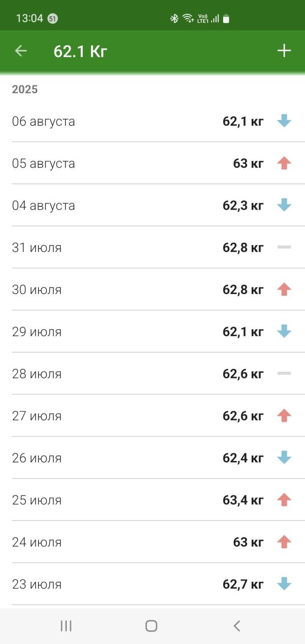The width and height of the screenshot is (305, 644).
Task: Tap the 62.1 Кг header title
Action: tap(80, 51)
